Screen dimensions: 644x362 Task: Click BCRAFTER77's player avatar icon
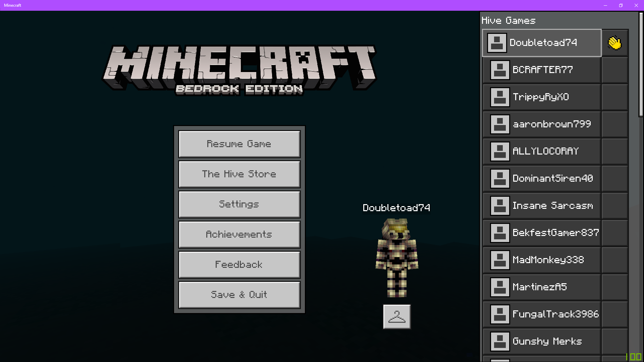click(500, 70)
